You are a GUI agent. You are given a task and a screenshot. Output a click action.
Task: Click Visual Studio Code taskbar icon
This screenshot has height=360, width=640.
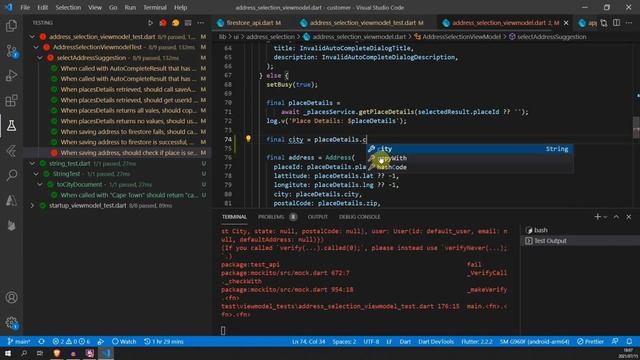106,353
